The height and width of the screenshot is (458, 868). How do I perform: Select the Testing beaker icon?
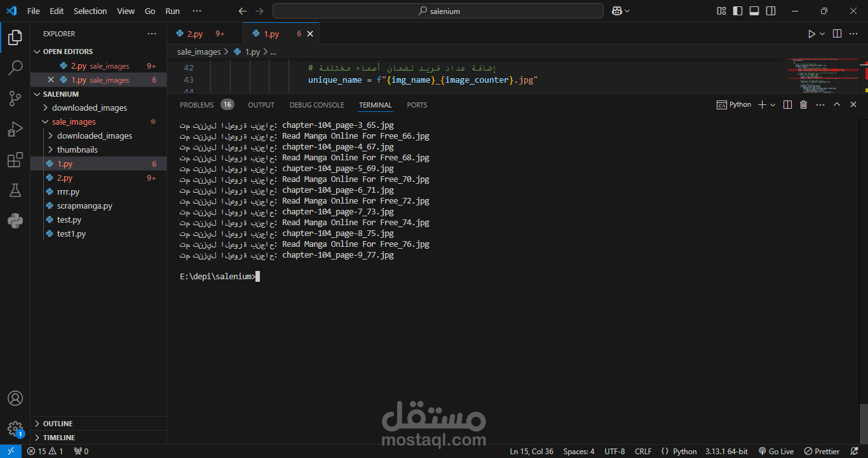coord(15,190)
